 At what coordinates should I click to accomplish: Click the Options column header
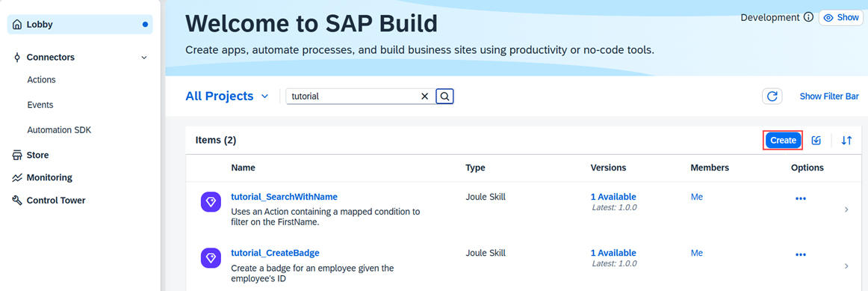pyautogui.click(x=807, y=168)
